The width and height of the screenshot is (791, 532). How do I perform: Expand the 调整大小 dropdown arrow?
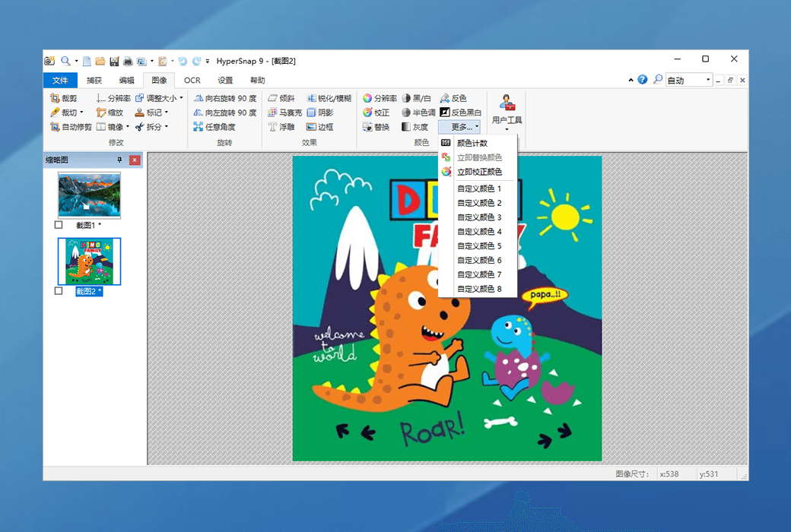181,98
